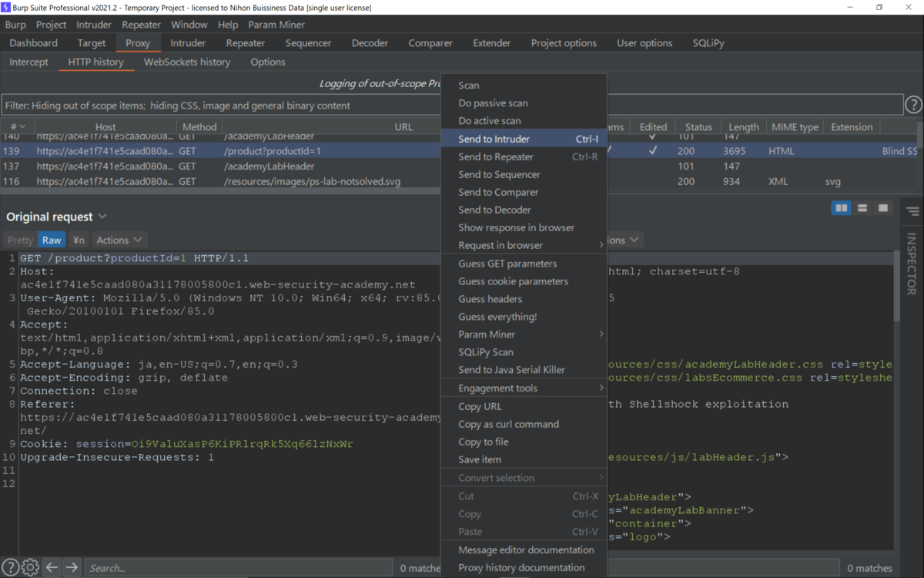Open Message editor documentation
924x578 pixels.
(524, 549)
